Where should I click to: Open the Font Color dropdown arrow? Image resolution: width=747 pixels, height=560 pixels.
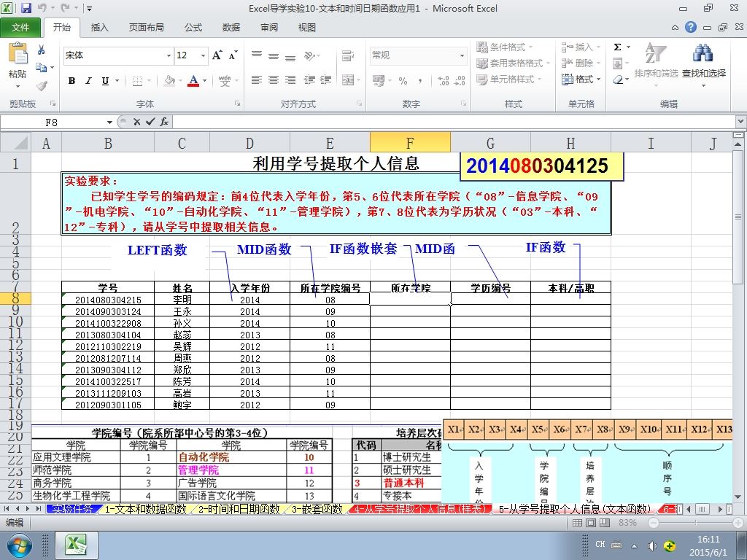205,80
